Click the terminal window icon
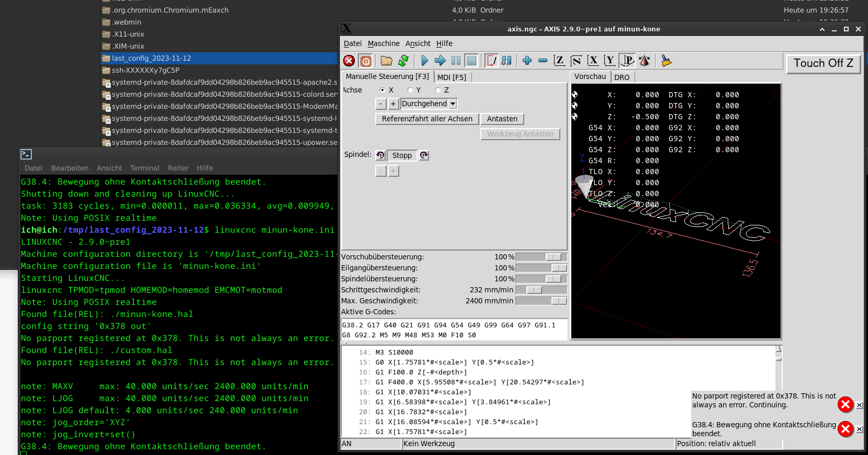Image resolution: width=868 pixels, height=455 pixels. pyautogui.click(x=26, y=154)
